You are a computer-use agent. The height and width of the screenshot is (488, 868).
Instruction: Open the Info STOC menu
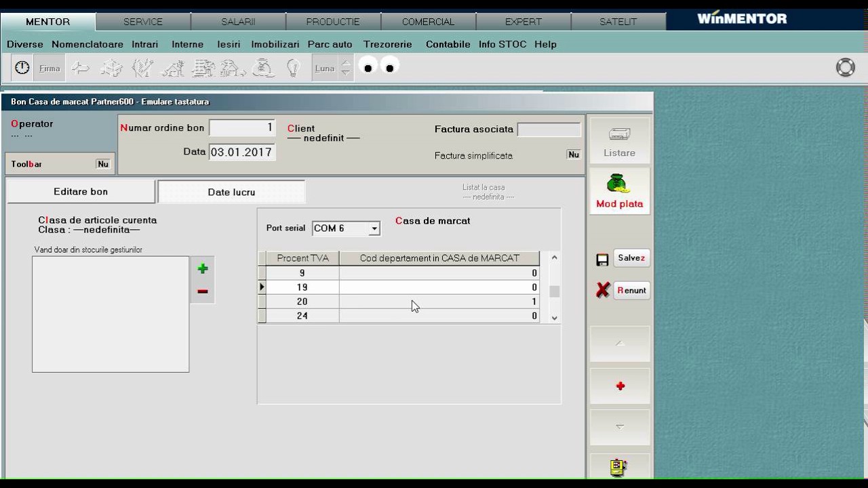pyautogui.click(x=502, y=44)
